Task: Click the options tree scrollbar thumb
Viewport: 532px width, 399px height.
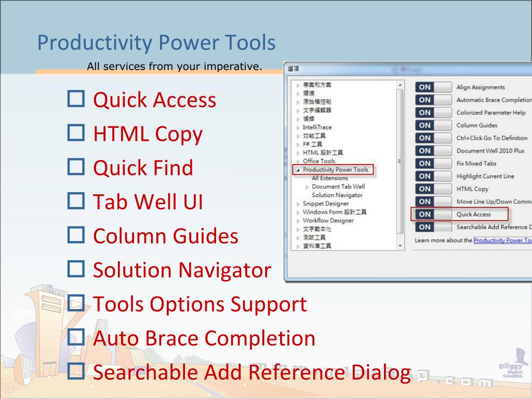Action: click(400, 162)
